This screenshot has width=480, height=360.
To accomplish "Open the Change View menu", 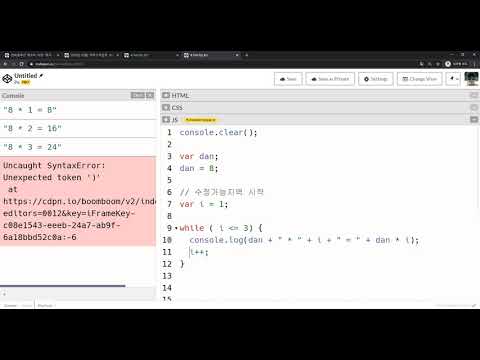I will [x=420, y=79].
